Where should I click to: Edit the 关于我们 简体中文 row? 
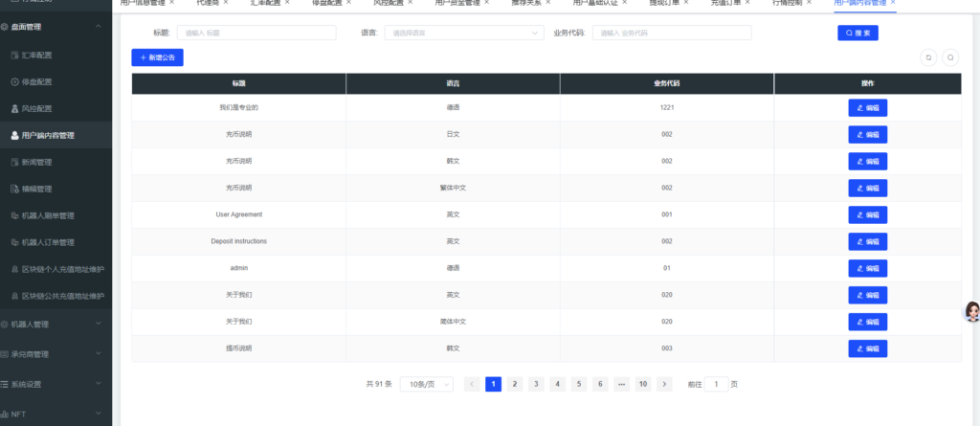pyautogui.click(x=867, y=322)
